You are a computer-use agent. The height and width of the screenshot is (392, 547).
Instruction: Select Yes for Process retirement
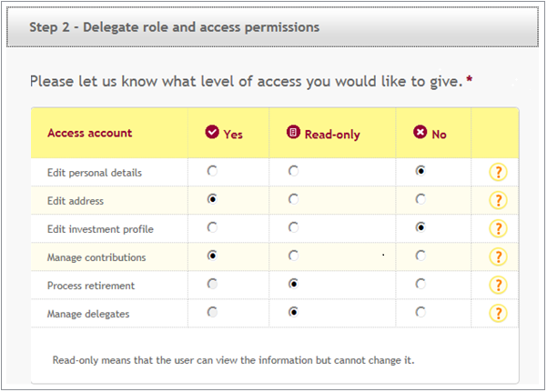(212, 284)
